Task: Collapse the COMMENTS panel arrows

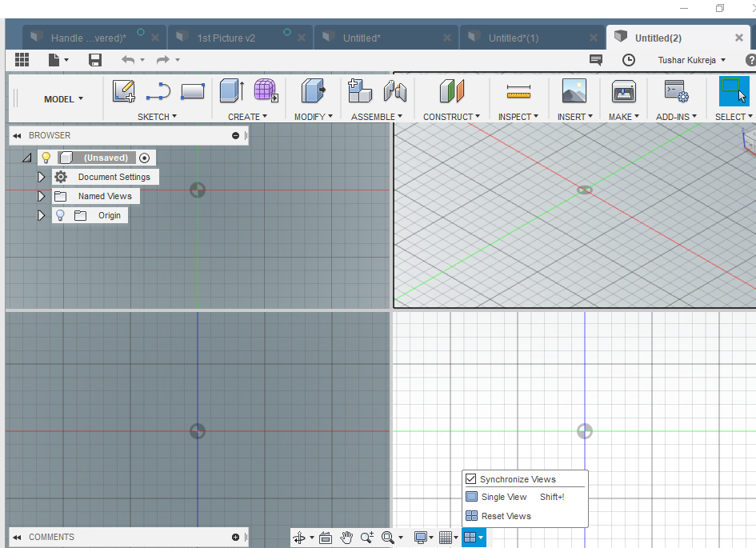Action: tap(17, 538)
